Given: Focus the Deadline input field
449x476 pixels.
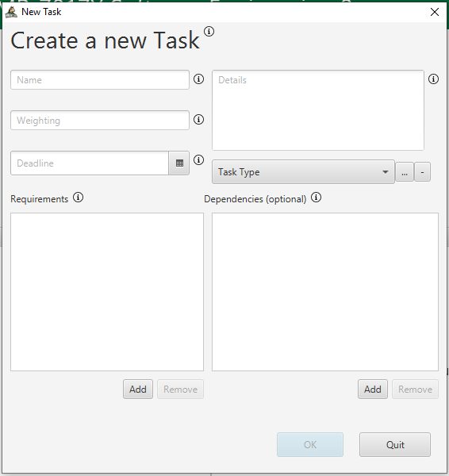Looking at the screenshot, I should [x=90, y=163].
